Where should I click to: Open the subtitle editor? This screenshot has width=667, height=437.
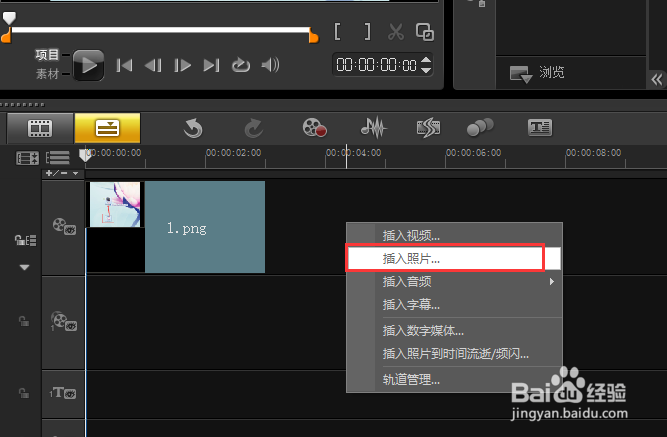[x=540, y=128]
